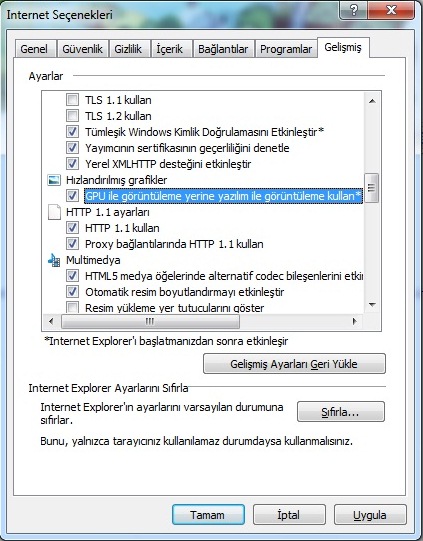Open the Programlar tab

tap(286, 49)
